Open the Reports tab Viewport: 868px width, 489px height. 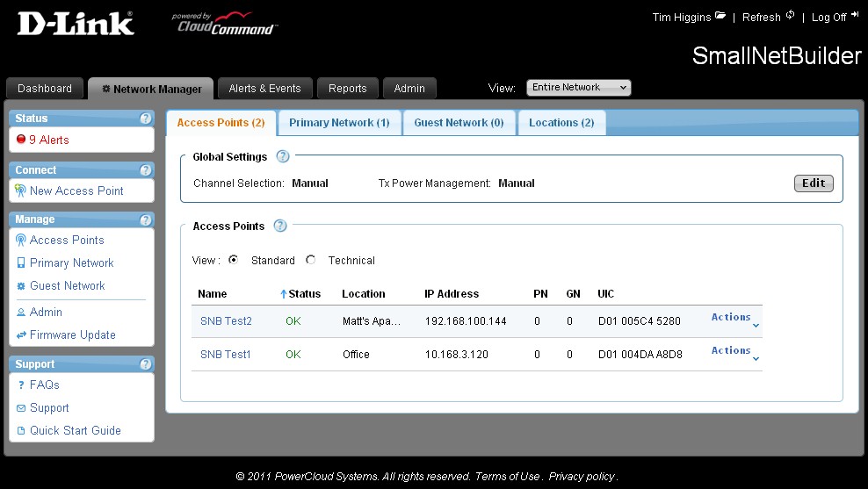pos(348,89)
